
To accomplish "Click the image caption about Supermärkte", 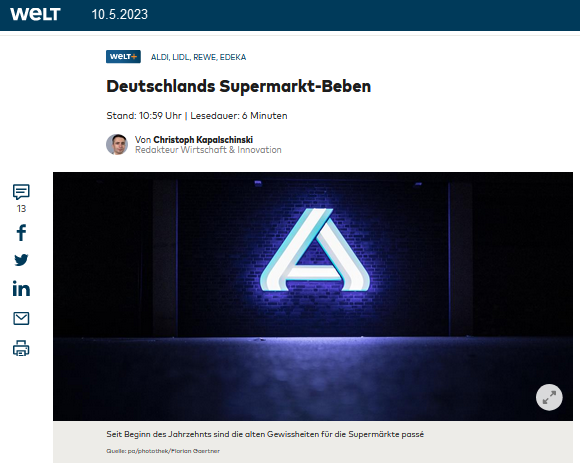I will pos(265,434).
